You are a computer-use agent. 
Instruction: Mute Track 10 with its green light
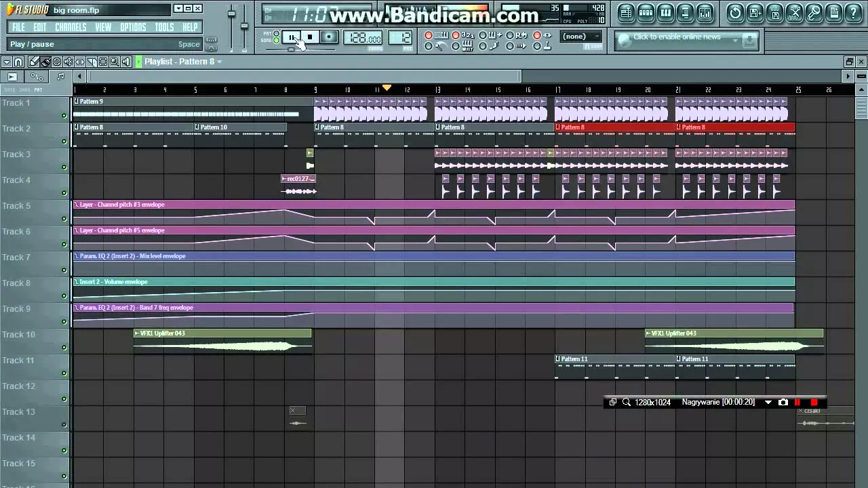click(x=64, y=347)
